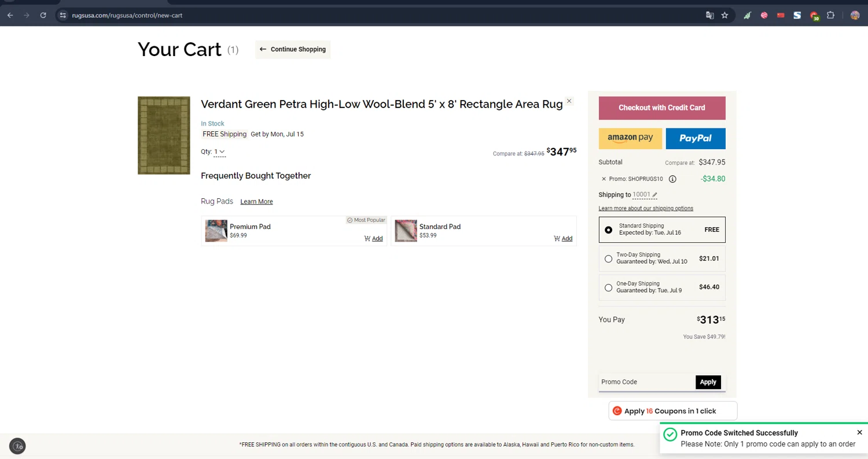
Task: Go back using browser back arrow
Action: (x=10, y=16)
